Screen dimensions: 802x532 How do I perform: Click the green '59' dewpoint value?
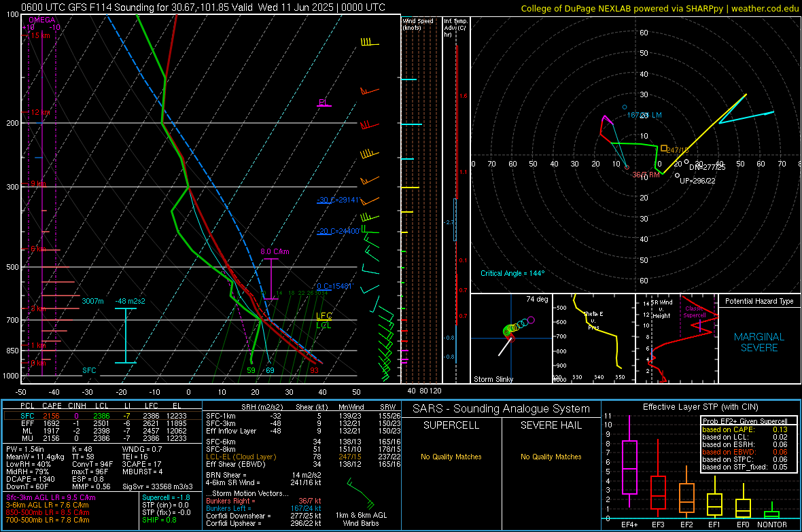click(x=251, y=370)
